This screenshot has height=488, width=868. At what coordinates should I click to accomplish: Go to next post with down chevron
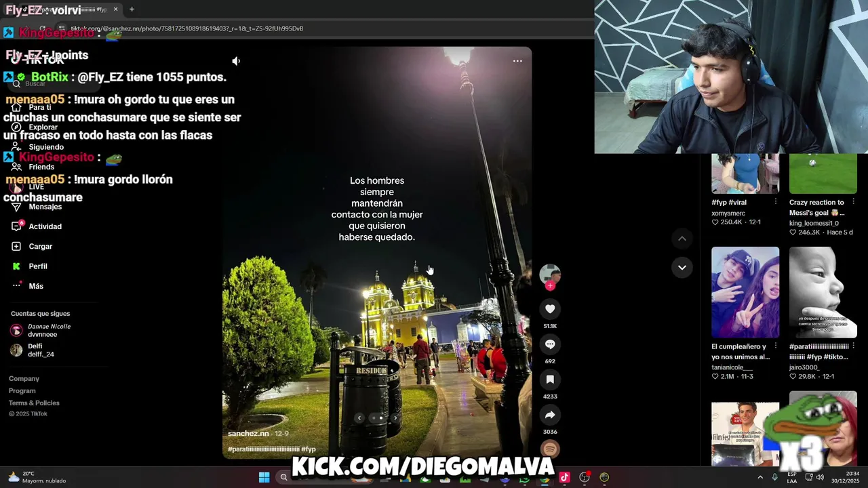[682, 268]
